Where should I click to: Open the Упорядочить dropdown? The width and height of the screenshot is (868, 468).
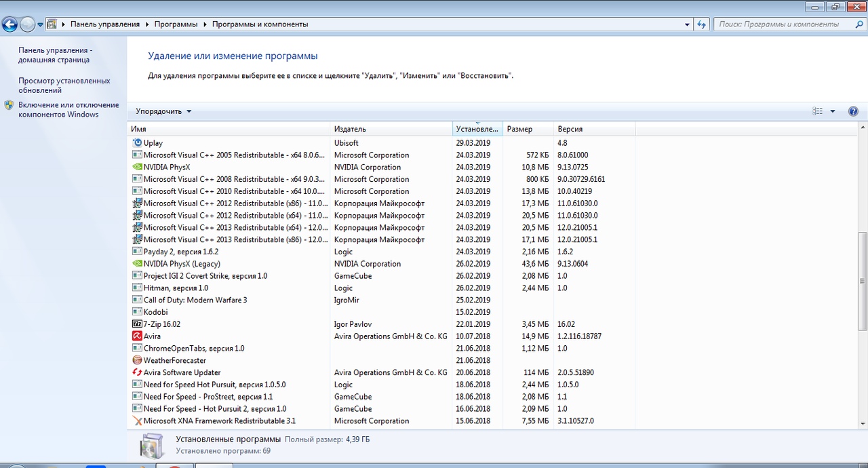click(x=163, y=111)
